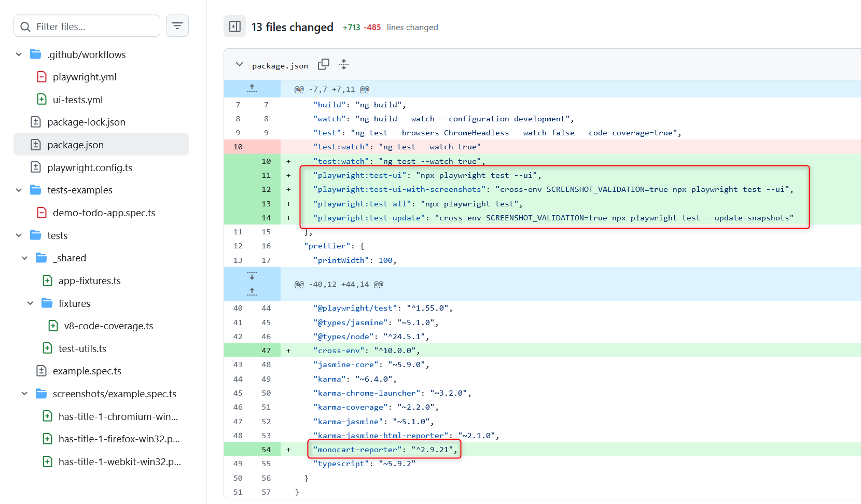
Task: Toggle the file tree sidebar panel
Action: [234, 26]
